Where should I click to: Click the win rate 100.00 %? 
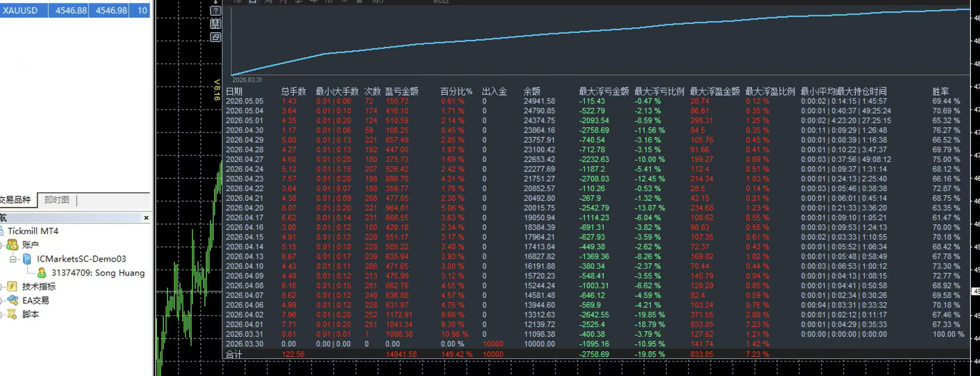(x=949, y=334)
